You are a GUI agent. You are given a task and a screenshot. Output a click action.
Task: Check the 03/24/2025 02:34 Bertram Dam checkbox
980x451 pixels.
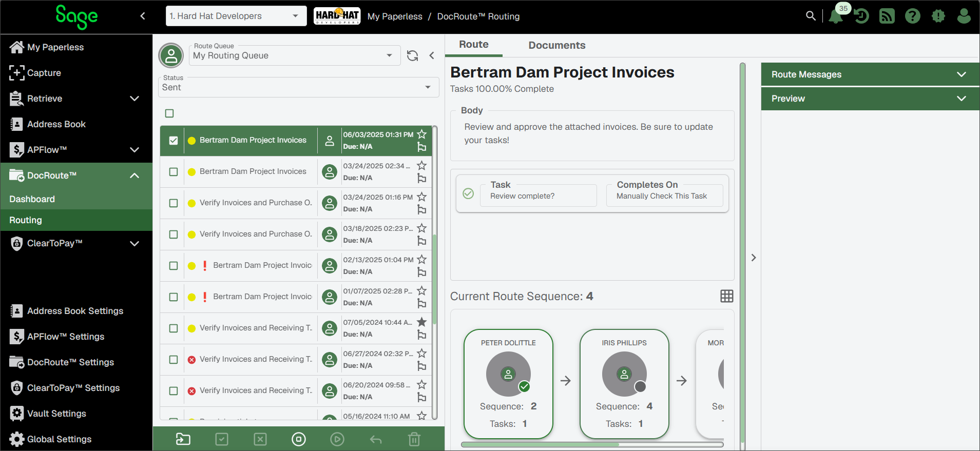pos(174,172)
